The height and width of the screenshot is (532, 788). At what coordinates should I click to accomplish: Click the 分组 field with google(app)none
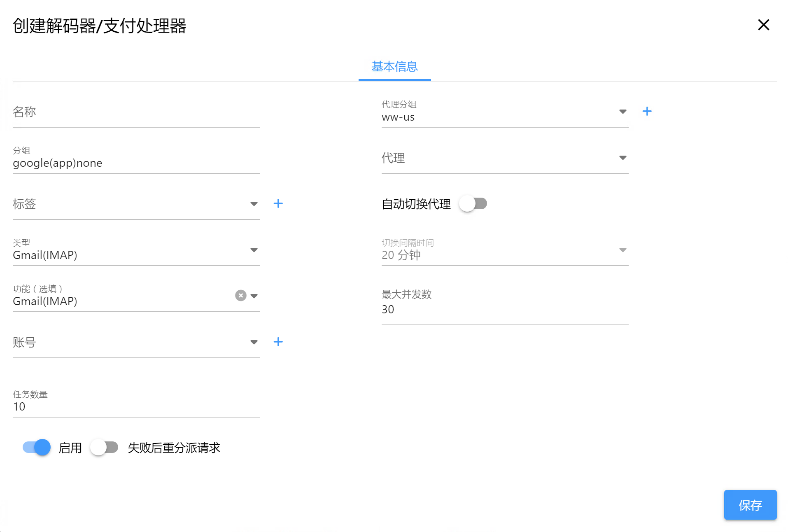pyautogui.click(x=136, y=163)
